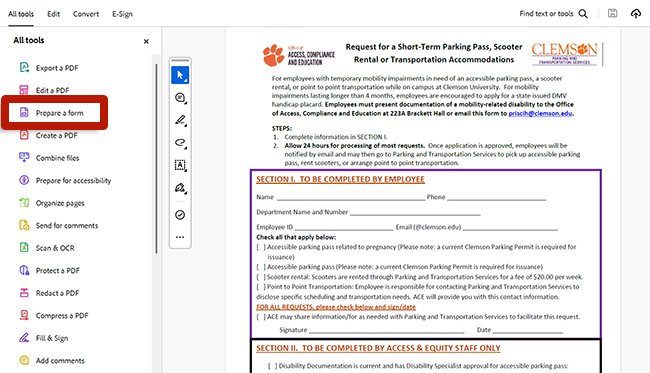
Task: Close the All tools panel
Action: (x=146, y=41)
